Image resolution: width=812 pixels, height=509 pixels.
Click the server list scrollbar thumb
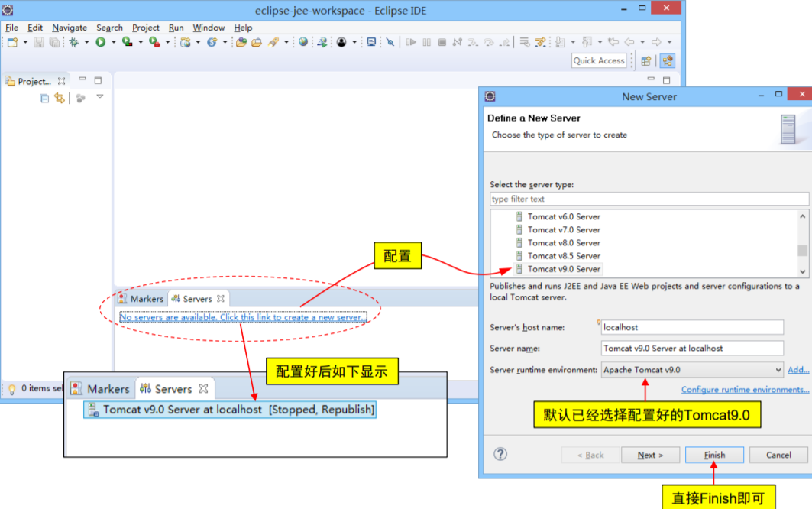point(802,251)
